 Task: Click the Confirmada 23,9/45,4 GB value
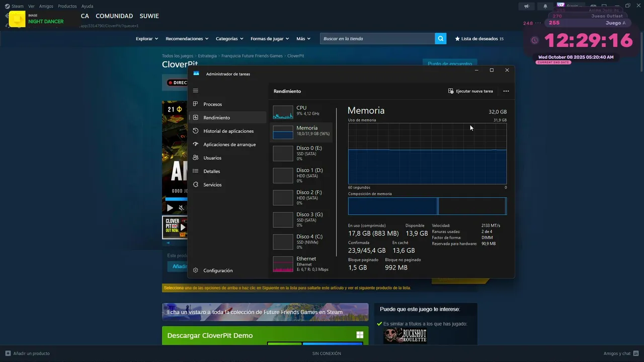(367, 250)
